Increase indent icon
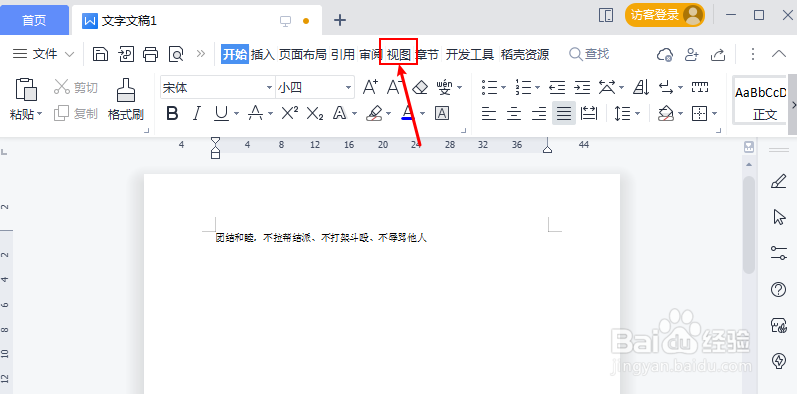Screen dimensions: 797x394 tap(583, 87)
